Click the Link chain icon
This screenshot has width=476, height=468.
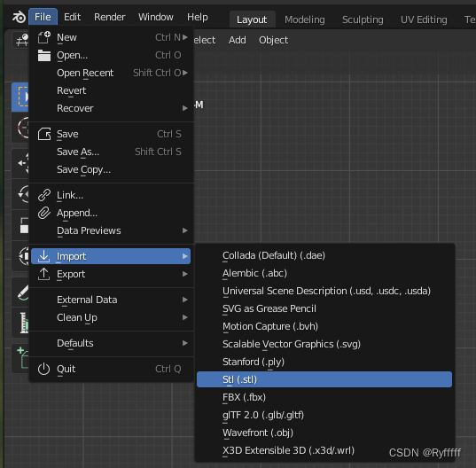44,195
